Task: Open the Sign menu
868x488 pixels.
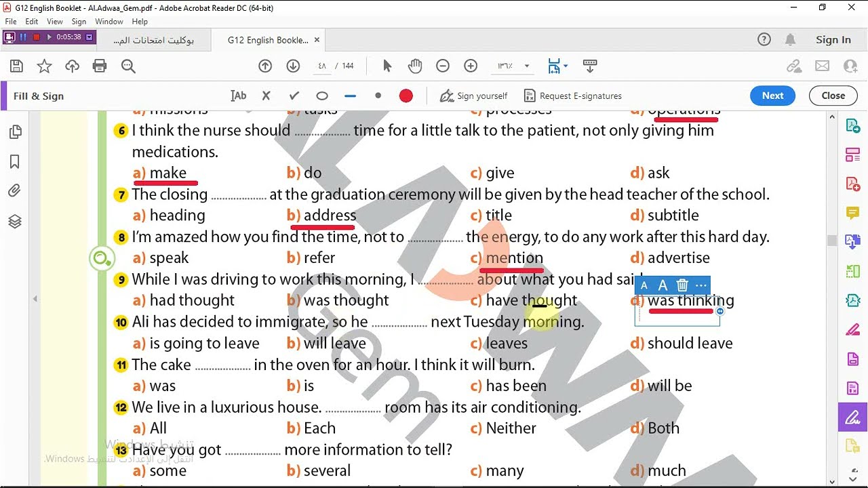Action: pyautogui.click(x=79, y=22)
